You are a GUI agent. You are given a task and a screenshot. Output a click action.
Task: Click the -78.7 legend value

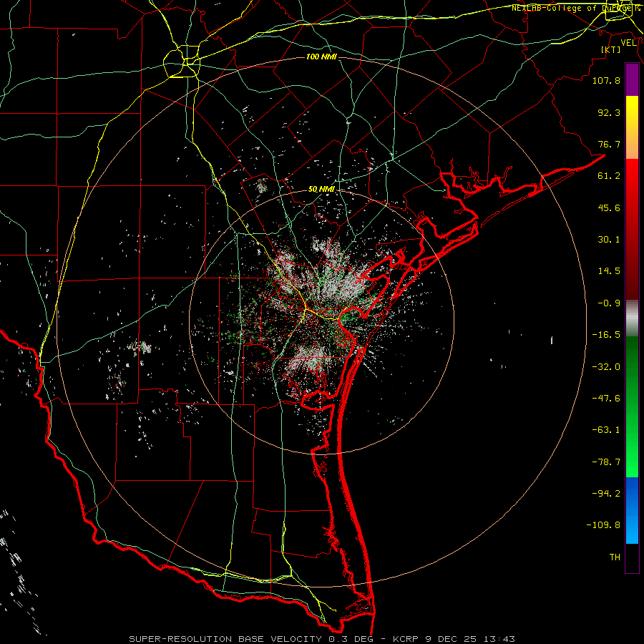pos(606,462)
